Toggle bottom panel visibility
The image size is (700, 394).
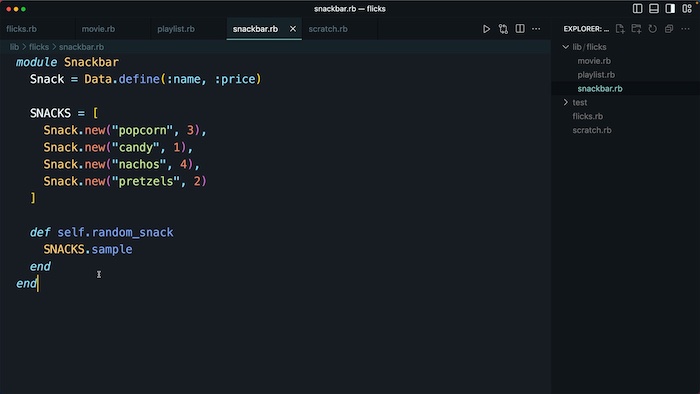pos(654,8)
